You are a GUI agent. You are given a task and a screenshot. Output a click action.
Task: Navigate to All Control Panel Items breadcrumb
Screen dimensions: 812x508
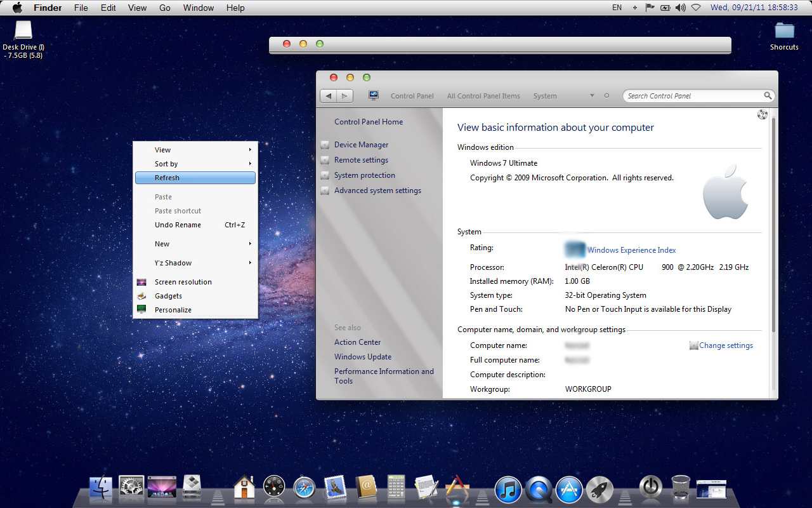(x=483, y=96)
